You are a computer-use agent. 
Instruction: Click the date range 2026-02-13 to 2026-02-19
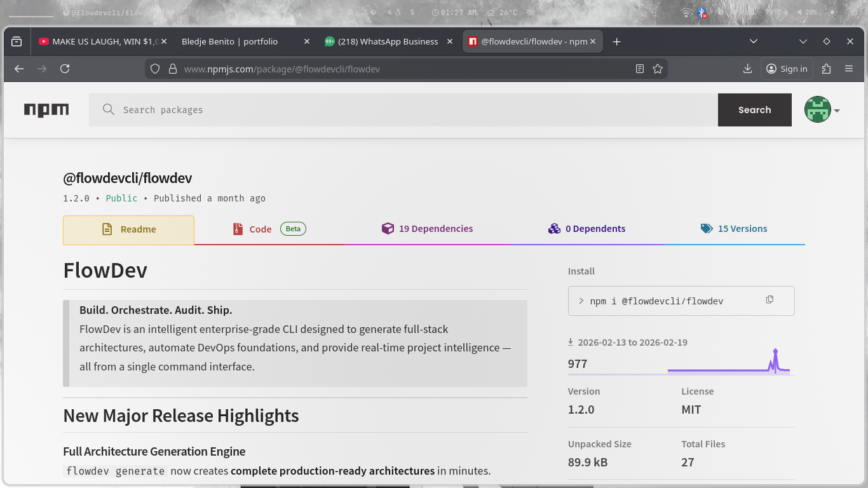[x=632, y=342]
